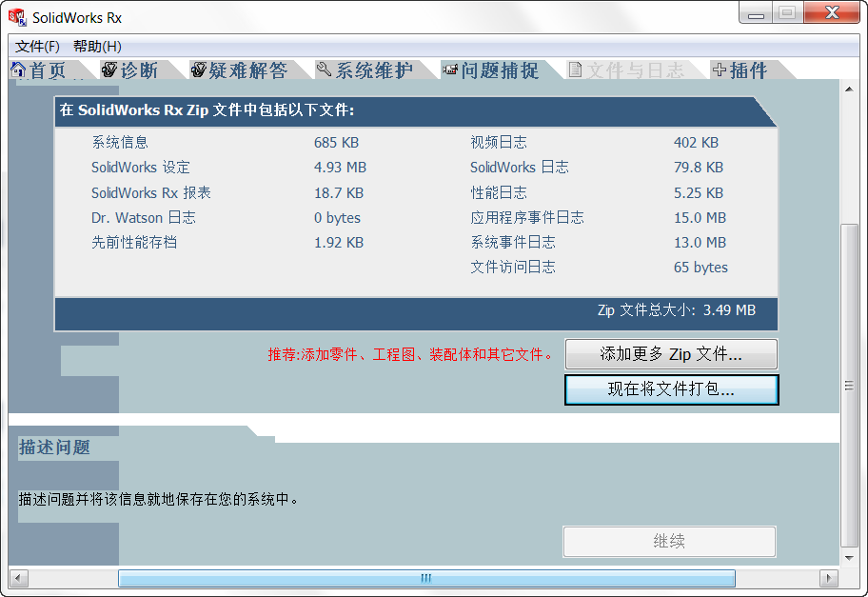868x597 pixels.
Task: Click the vertical scrollbar thumb
Action: [x=849, y=386]
